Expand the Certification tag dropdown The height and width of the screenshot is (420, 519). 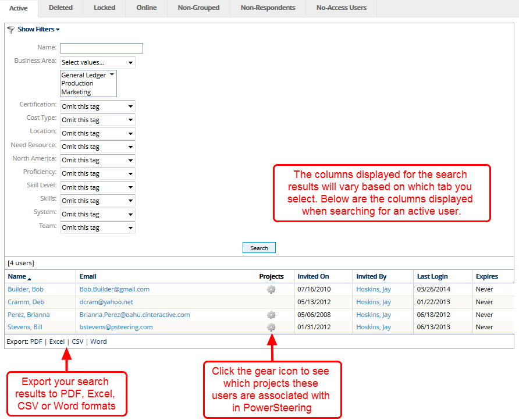97,106
